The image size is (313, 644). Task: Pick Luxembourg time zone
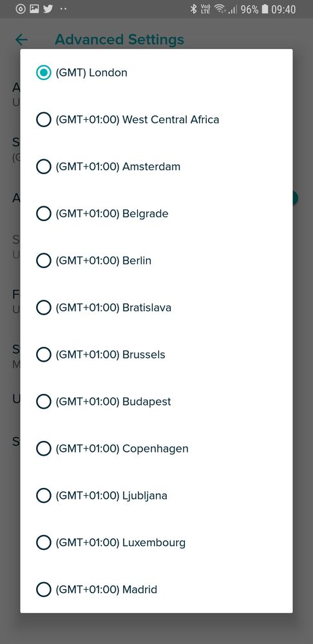[x=44, y=543]
